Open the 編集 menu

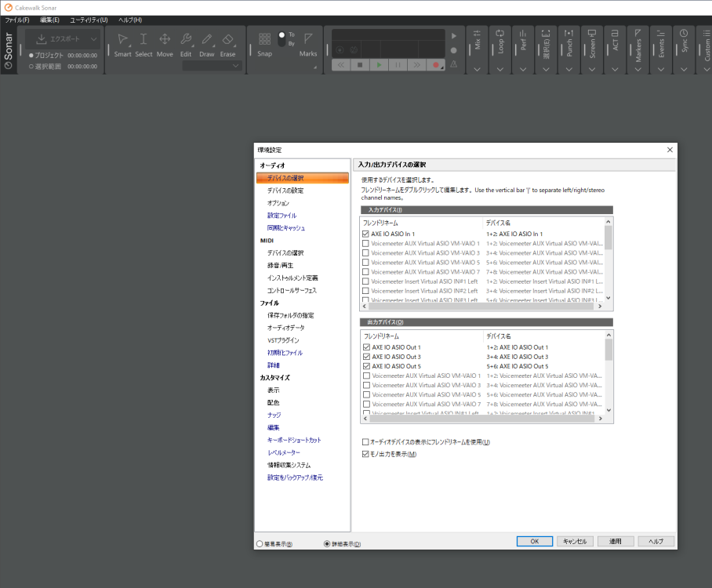tap(49, 20)
